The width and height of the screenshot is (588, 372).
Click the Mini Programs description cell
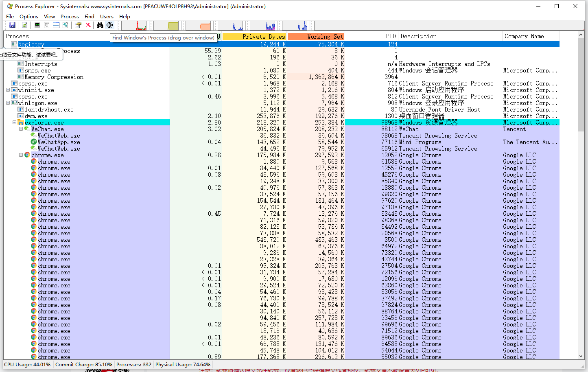click(x=420, y=142)
